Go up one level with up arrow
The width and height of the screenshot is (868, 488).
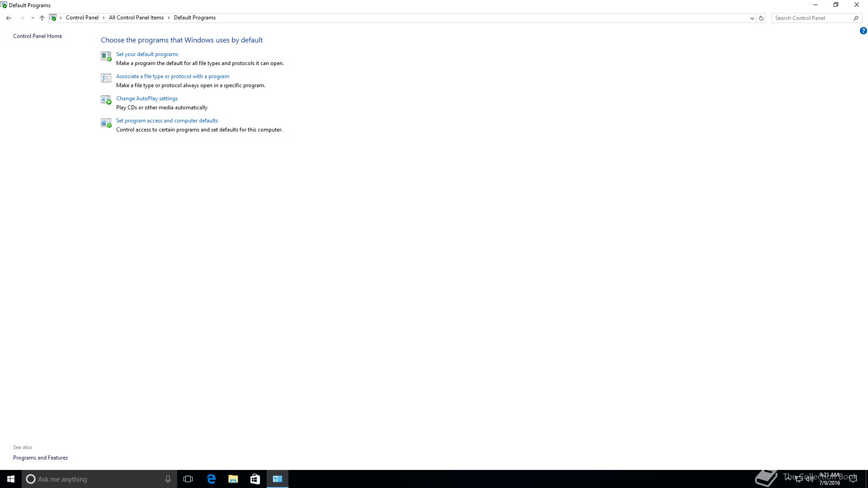pyautogui.click(x=42, y=18)
